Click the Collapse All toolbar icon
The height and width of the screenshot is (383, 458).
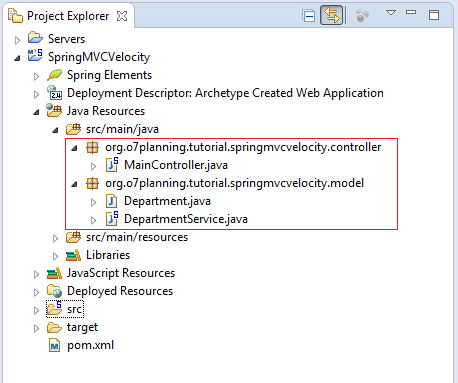309,16
